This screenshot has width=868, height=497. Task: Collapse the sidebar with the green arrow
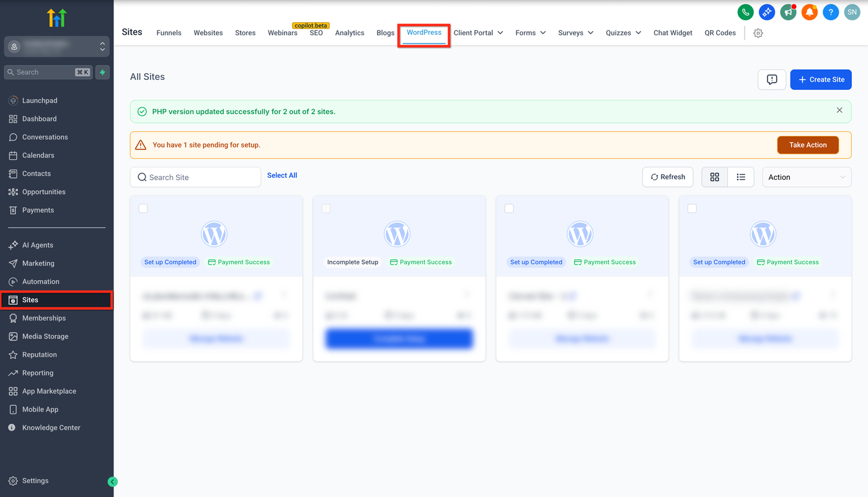pyautogui.click(x=112, y=482)
